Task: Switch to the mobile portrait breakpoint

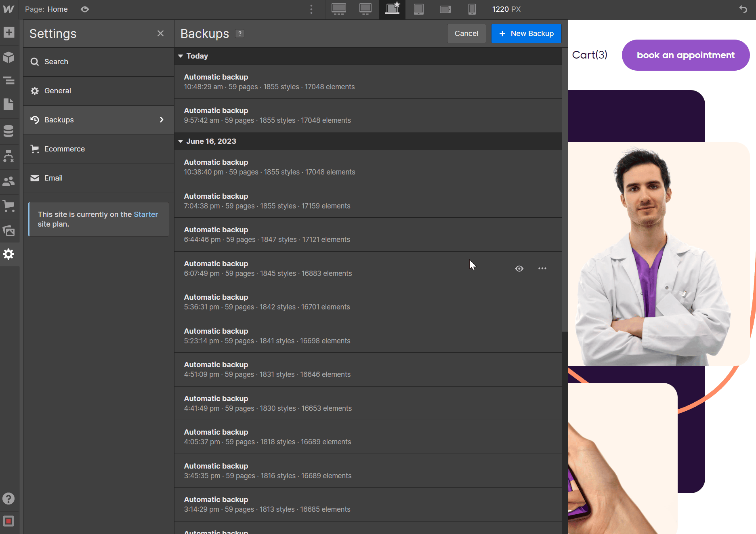Action: [472, 9]
